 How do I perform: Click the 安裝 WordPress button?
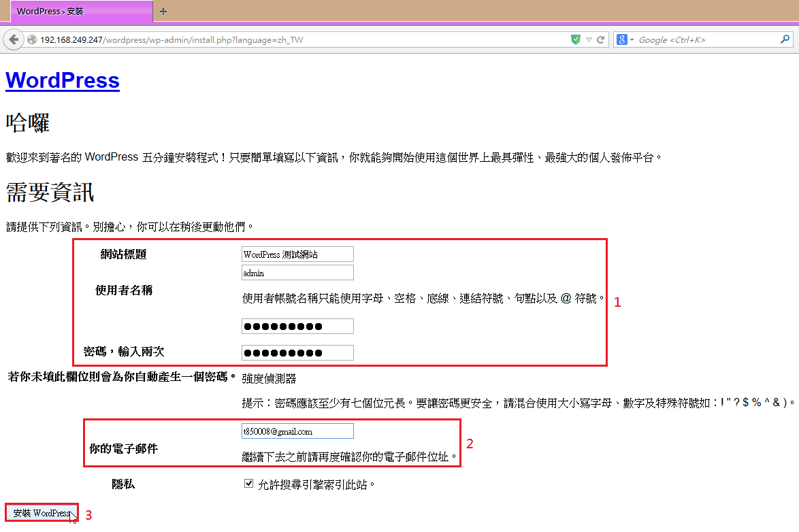pyautogui.click(x=42, y=513)
